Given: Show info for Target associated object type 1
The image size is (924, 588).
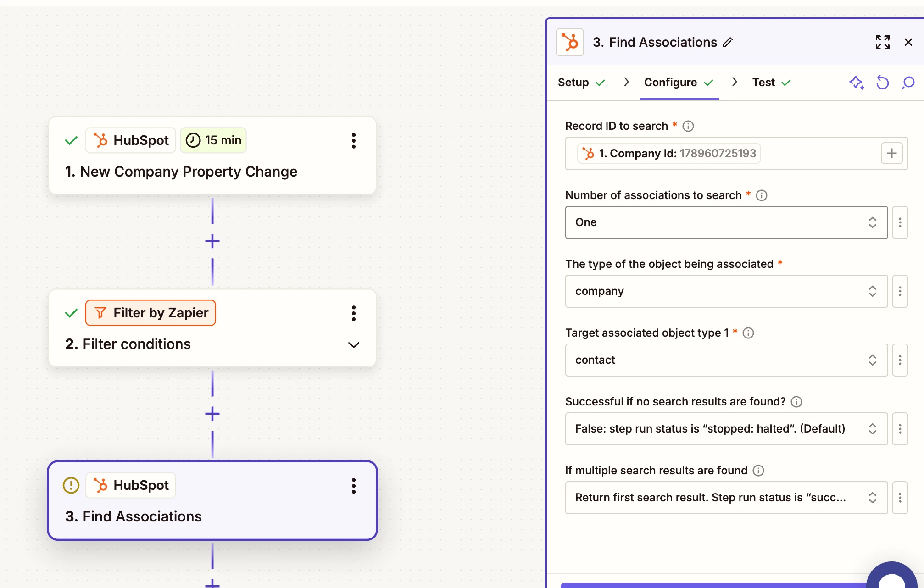Looking at the screenshot, I should pos(748,333).
